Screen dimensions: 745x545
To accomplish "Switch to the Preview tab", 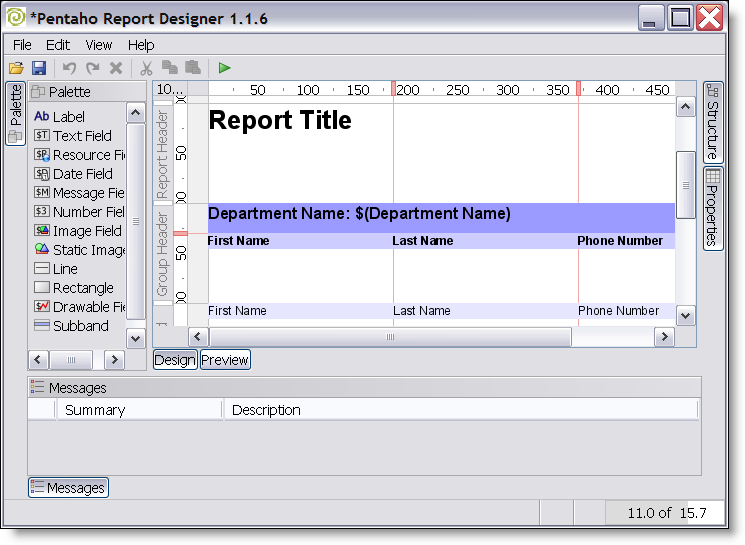I will (x=225, y=360).
